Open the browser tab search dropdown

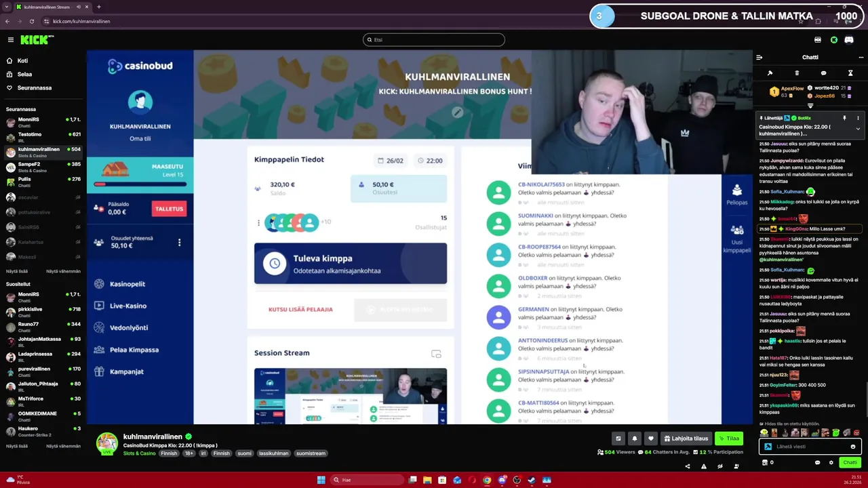point(7,7)
